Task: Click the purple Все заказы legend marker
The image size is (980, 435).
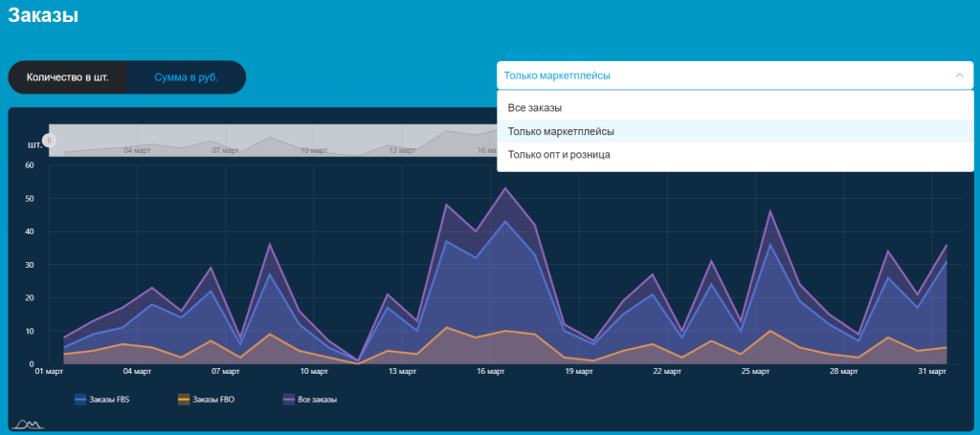Action: pos(289,400)
